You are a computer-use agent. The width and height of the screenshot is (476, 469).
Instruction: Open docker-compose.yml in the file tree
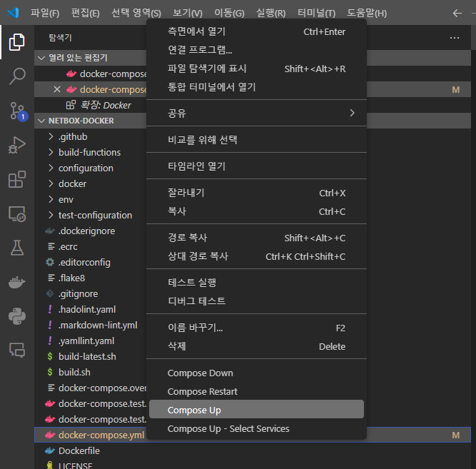pos(101,435)
